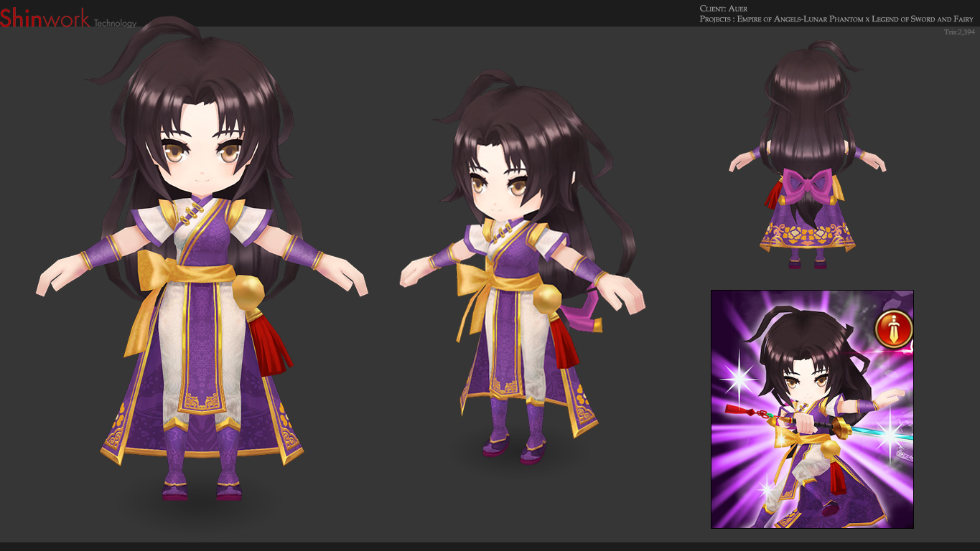
Task: Click the Shinwork Technology logo
Action: click(68, 18)
